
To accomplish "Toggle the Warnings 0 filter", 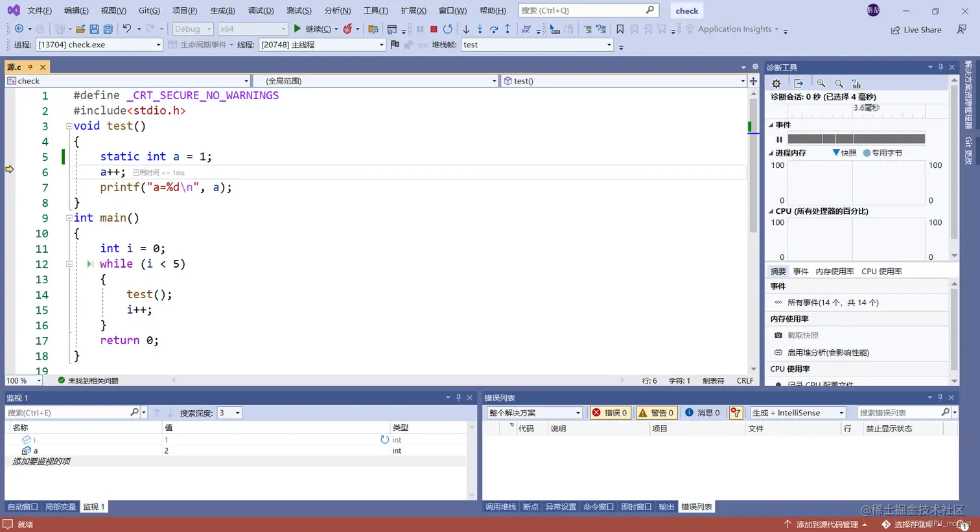I will (657, 413).
